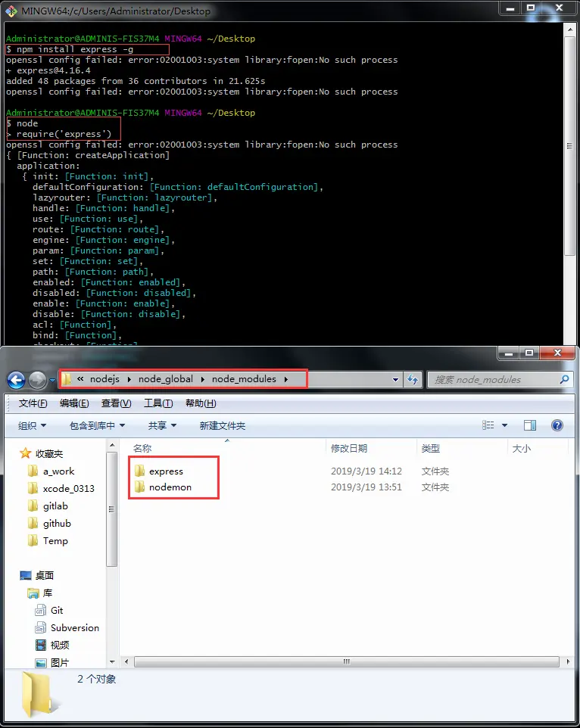Open the recent pages dropdown arrow
The image size is (580, 728).
52,380
